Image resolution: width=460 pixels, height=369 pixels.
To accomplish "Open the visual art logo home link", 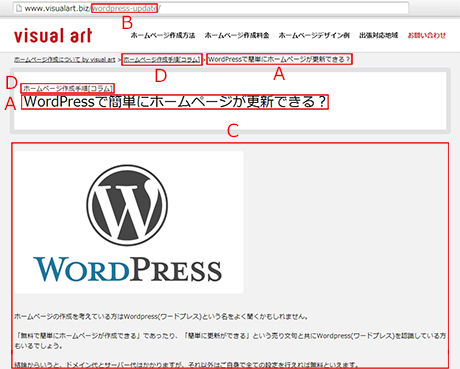I will 53,35.
